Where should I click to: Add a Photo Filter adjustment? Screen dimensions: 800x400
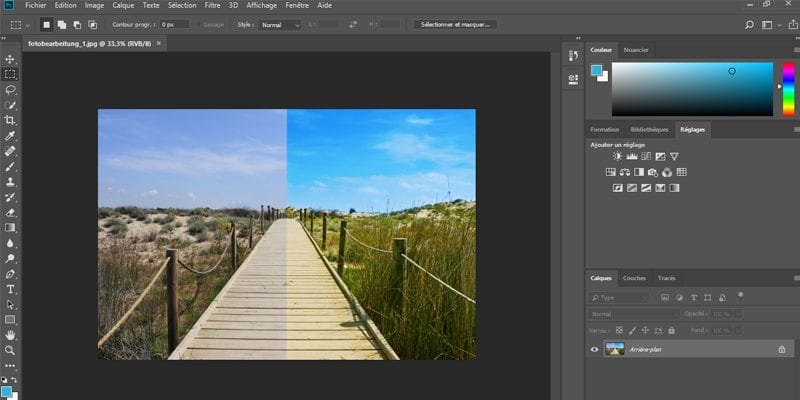[x=653, y=172]
